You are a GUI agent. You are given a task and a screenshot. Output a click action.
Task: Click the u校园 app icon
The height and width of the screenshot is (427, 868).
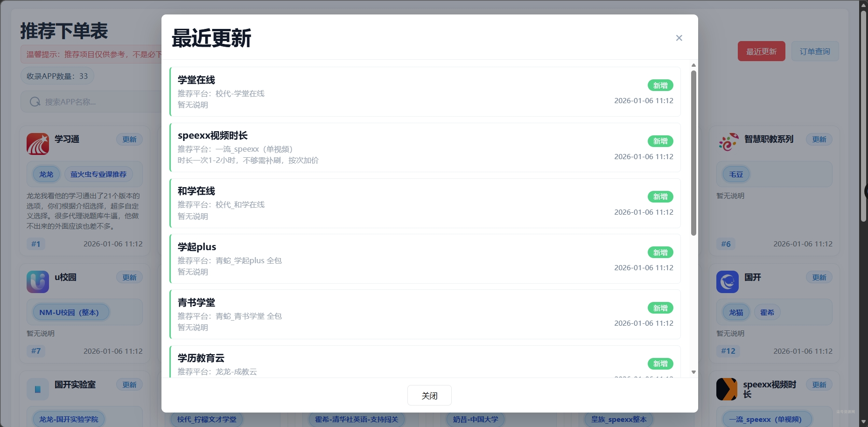pyautogui.click(x=37, y=281)
